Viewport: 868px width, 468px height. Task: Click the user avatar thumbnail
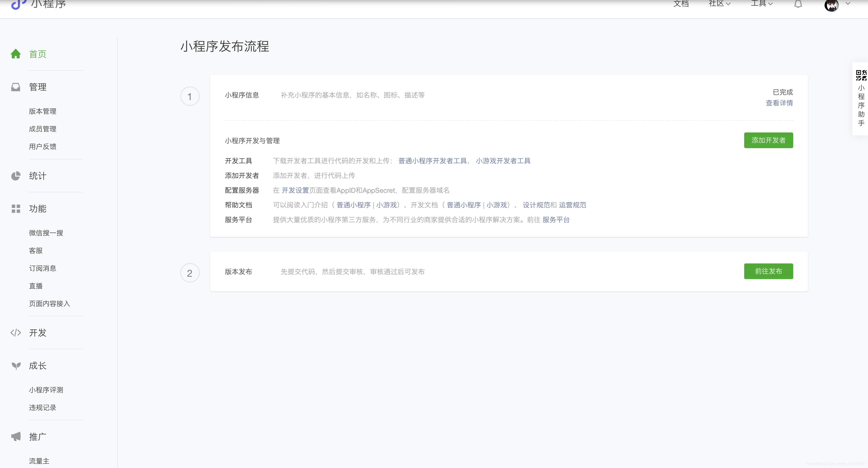(x=831, y=5)
